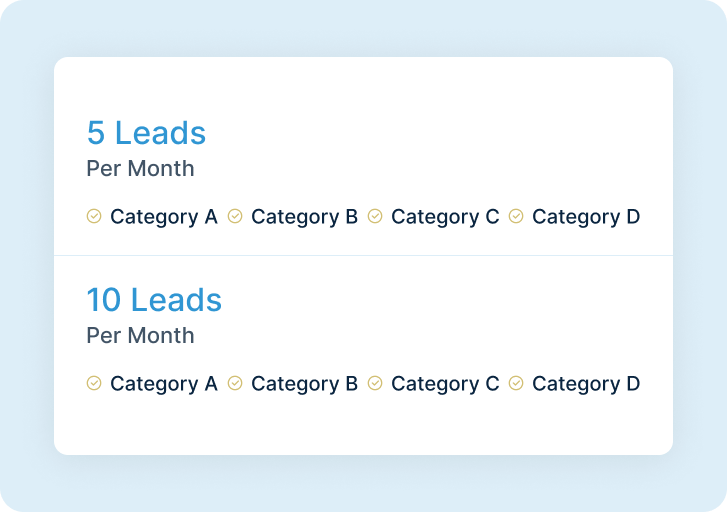Pick Category A label in 10 Leads plan

164,384
